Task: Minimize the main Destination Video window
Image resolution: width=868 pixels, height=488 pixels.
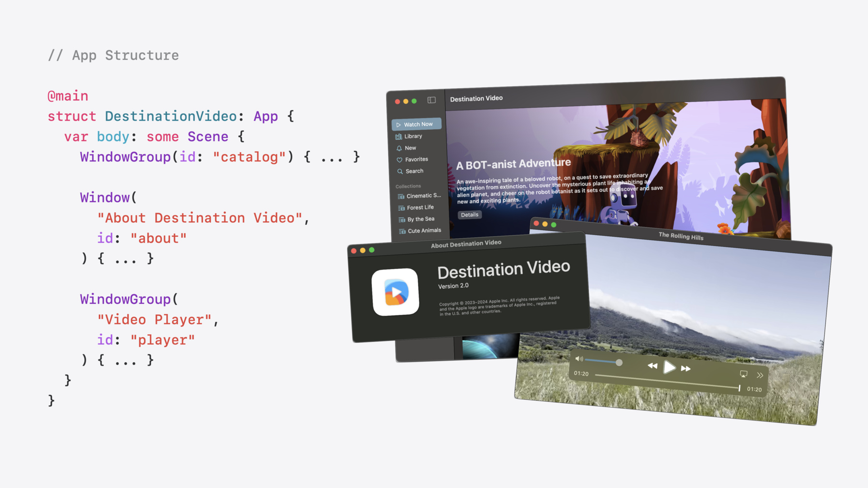Action: pyautogui.click(x=406, y=101)
